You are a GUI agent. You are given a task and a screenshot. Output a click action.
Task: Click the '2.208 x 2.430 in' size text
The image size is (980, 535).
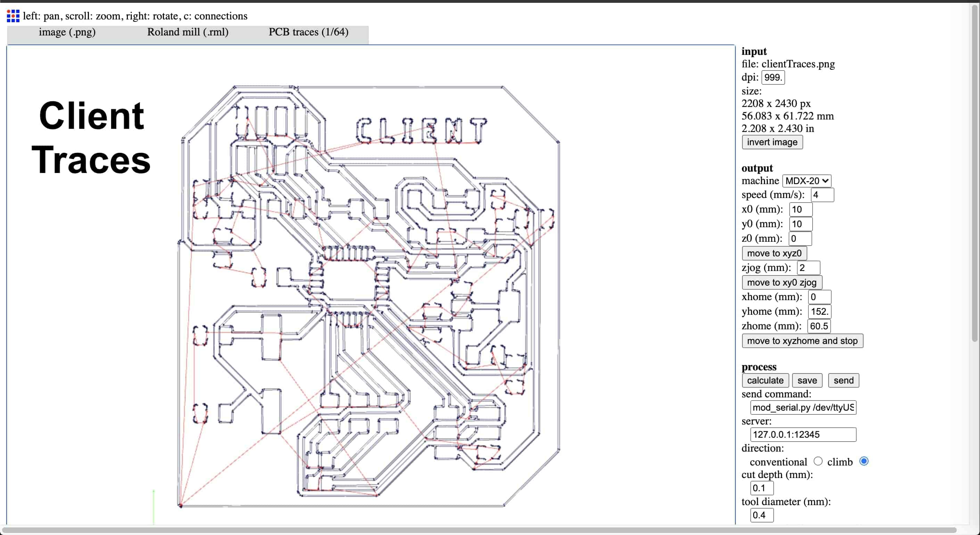[777, 129]
